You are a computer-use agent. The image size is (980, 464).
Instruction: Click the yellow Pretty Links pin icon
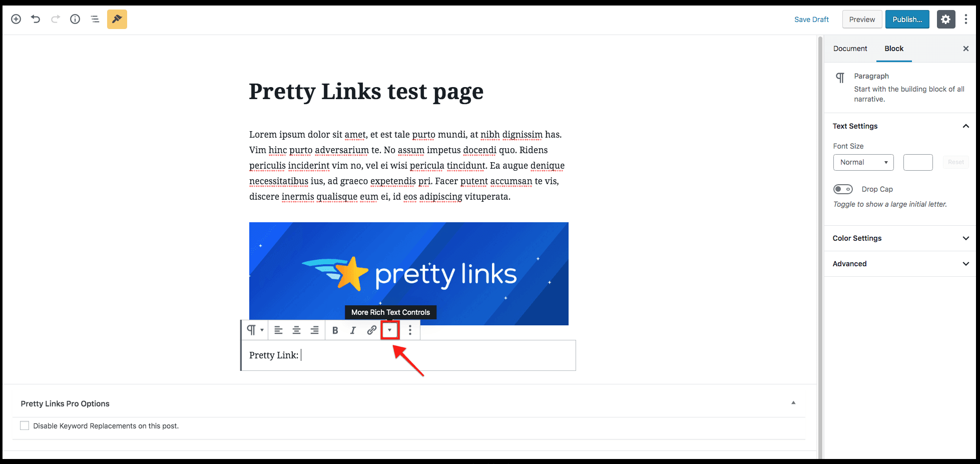117,19
